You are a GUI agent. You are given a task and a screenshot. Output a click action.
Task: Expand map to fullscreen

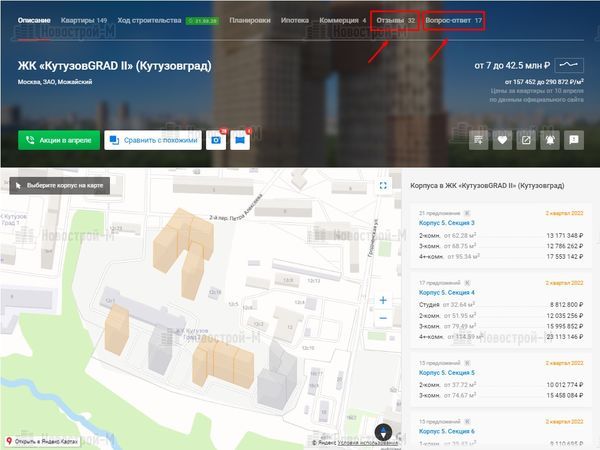pyautogui.click(x=382, y=185)
